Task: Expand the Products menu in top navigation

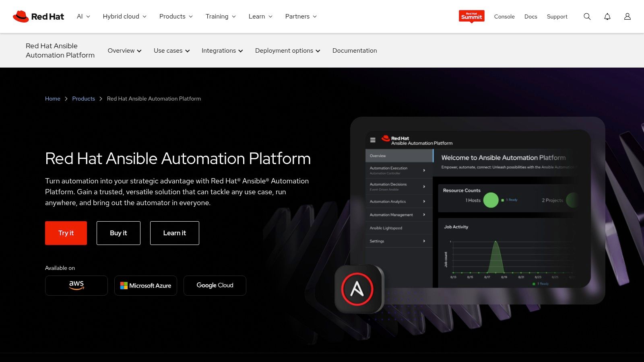Action: click(x=176, y=16)
